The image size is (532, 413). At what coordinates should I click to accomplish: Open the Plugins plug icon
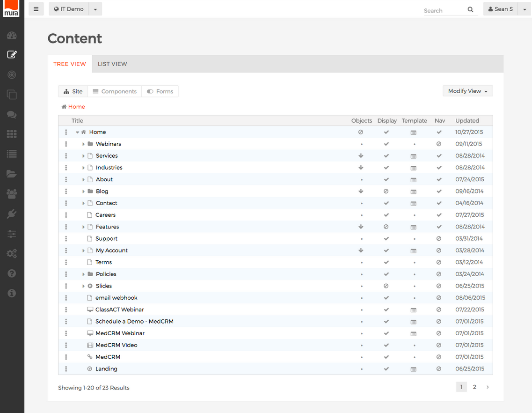tap(12, 214)
